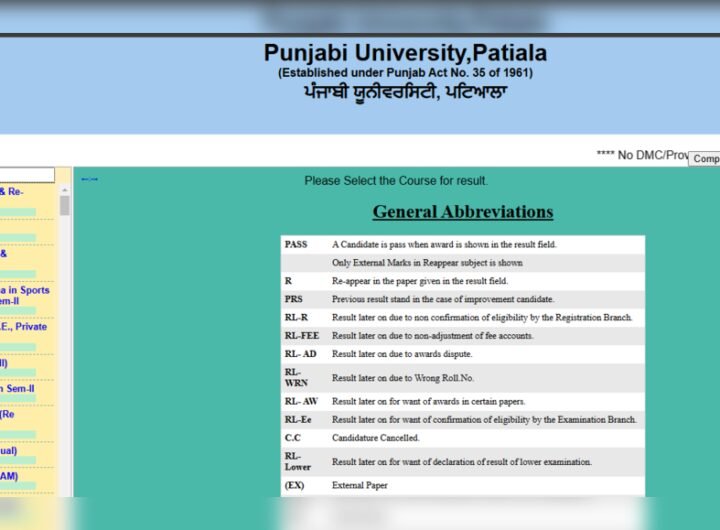Click 'Result later on due to awards dispute' text
This screenshot has width=720, height=530.
pos(402,354)
